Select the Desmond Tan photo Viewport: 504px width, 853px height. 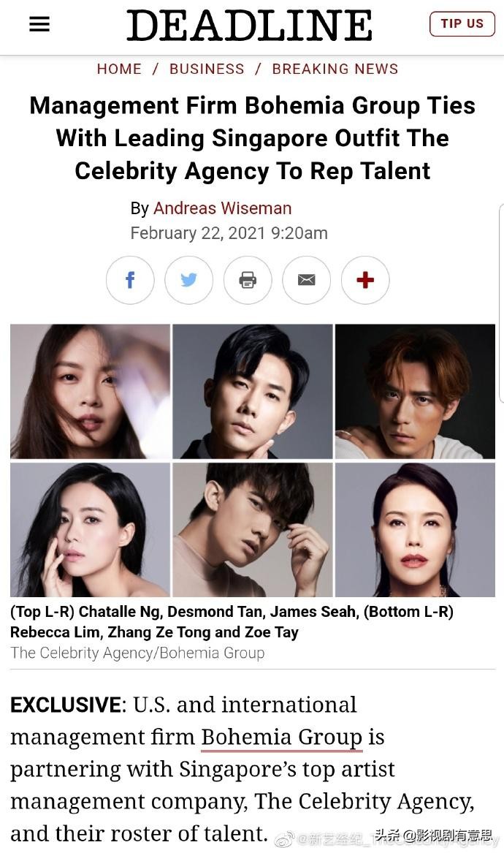click(252, 392)
